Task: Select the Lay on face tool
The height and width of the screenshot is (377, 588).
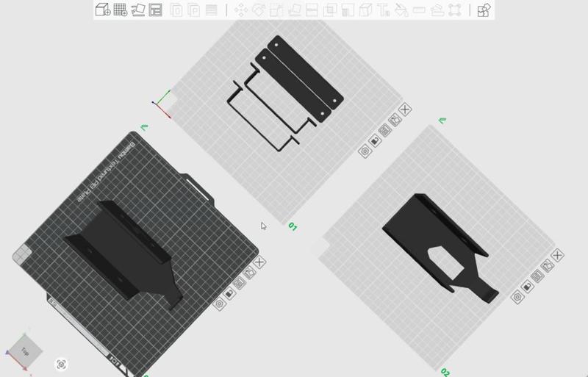Action: tap(294, 10)
